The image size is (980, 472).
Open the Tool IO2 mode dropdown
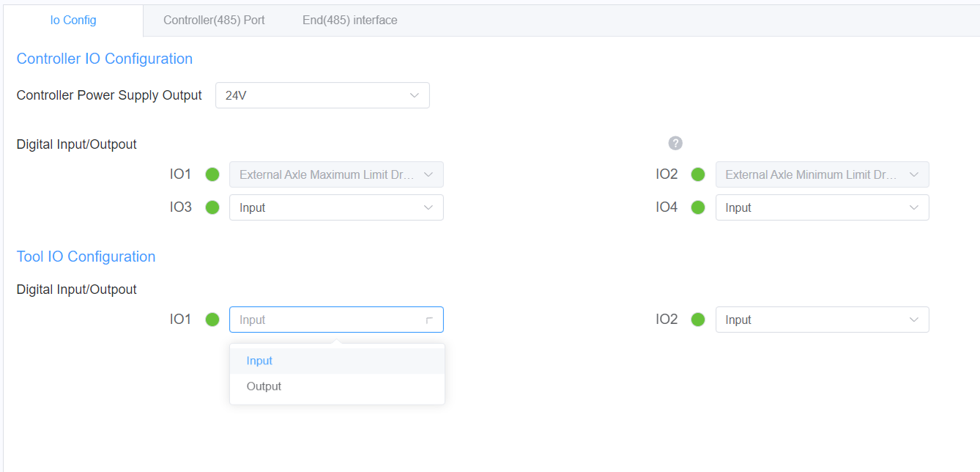coord(822,320)
